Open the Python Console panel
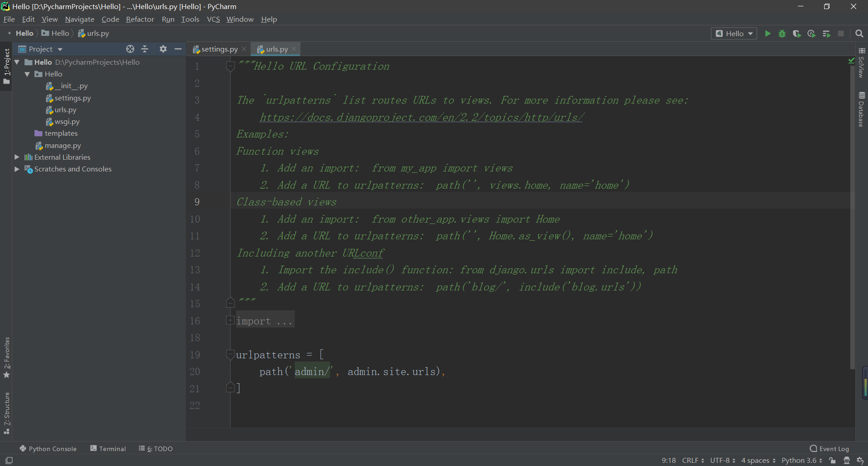Viewport: 868px width, 466px height. [x=48, y=448]
